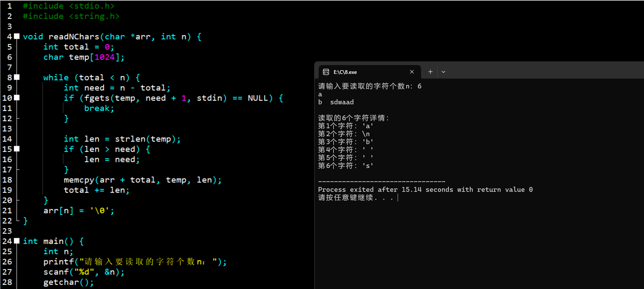Open the terminal new-tab dropdown chevron
The width and height of the screenshot is (644, 289).
coord(443,72)
